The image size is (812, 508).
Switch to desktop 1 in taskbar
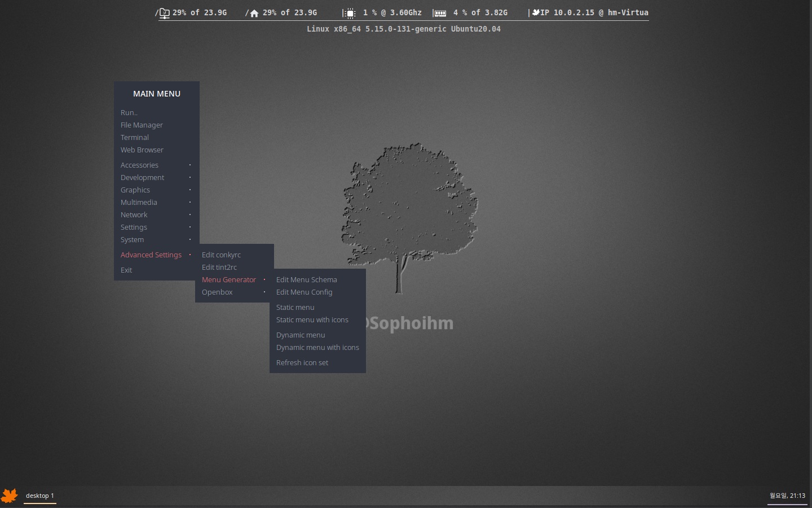(x=40, y=496)
